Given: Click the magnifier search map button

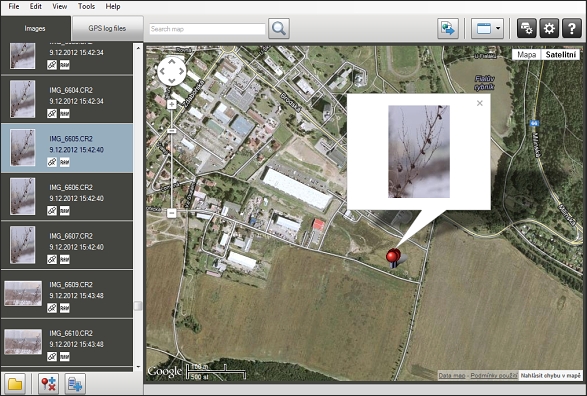Looking at the screenshot, I should point(279,28).
